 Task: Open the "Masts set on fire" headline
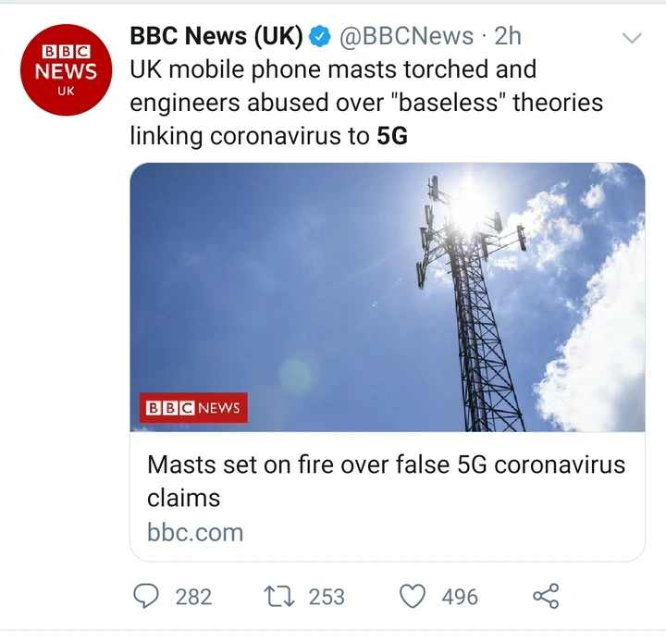(x=386, y=480)
